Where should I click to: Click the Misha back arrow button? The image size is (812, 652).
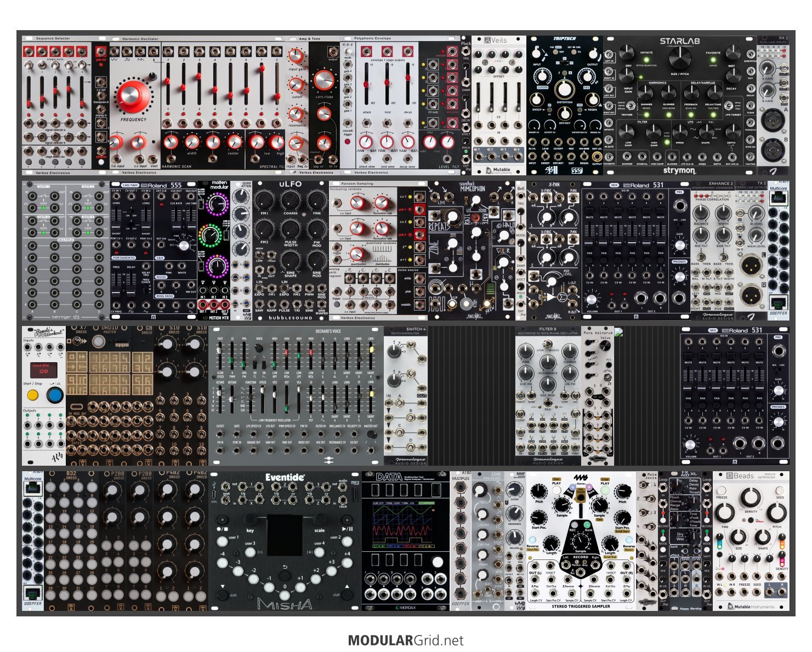(x=285, y=575)
